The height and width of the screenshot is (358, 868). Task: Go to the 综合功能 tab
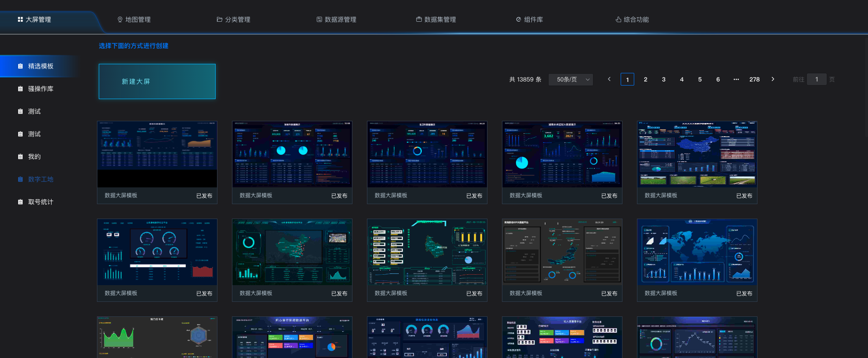[x=632, y=19]
